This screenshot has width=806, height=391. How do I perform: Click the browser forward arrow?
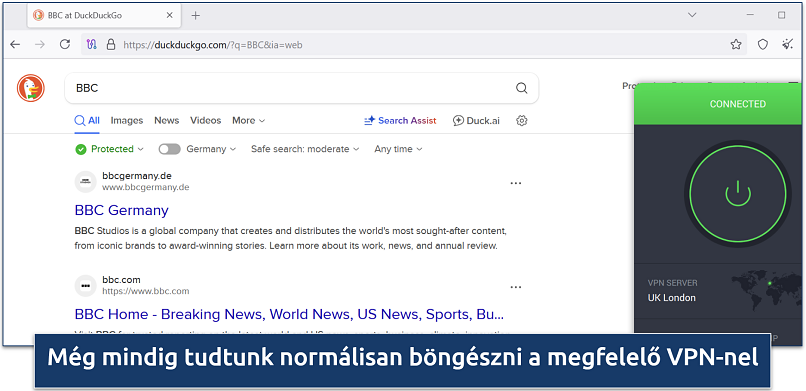[40, 45]
